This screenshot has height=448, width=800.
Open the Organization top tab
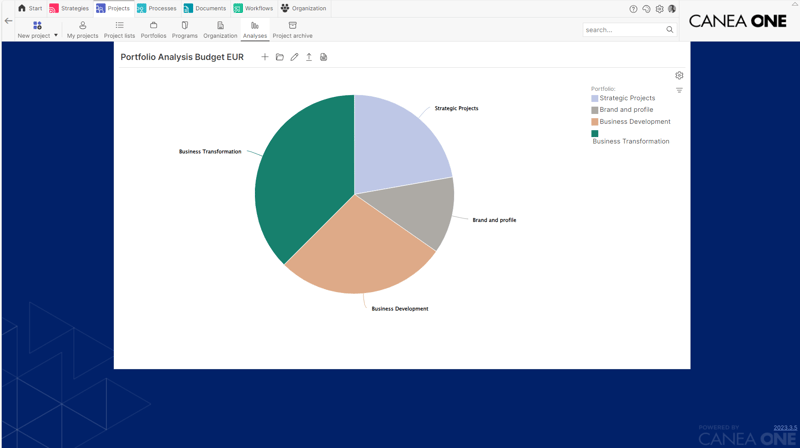click(x=304, y=8)
